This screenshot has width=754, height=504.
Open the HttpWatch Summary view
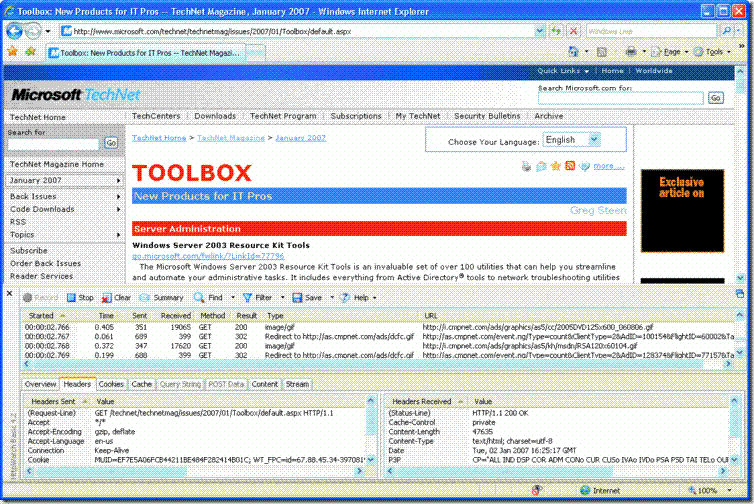[x=162, y=298]
